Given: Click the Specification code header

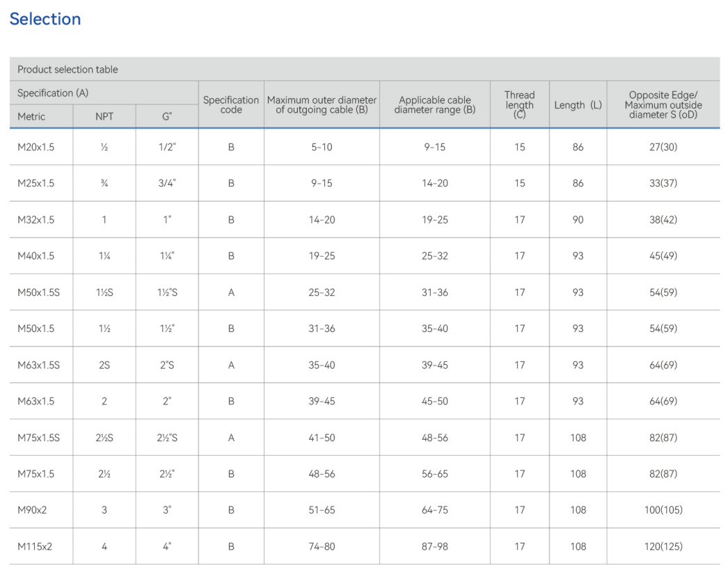Looking at the screenshot, I should pyautogui.click(x=231, y=105).
